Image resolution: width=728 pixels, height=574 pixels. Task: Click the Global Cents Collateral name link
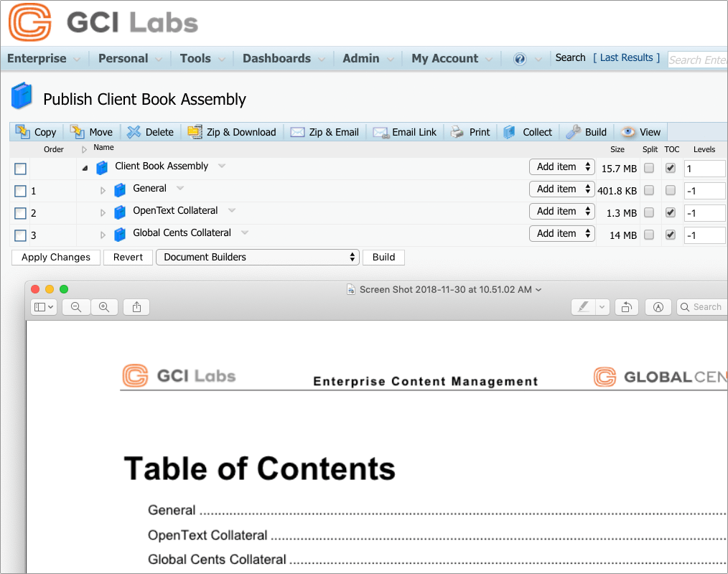[182, 232]
